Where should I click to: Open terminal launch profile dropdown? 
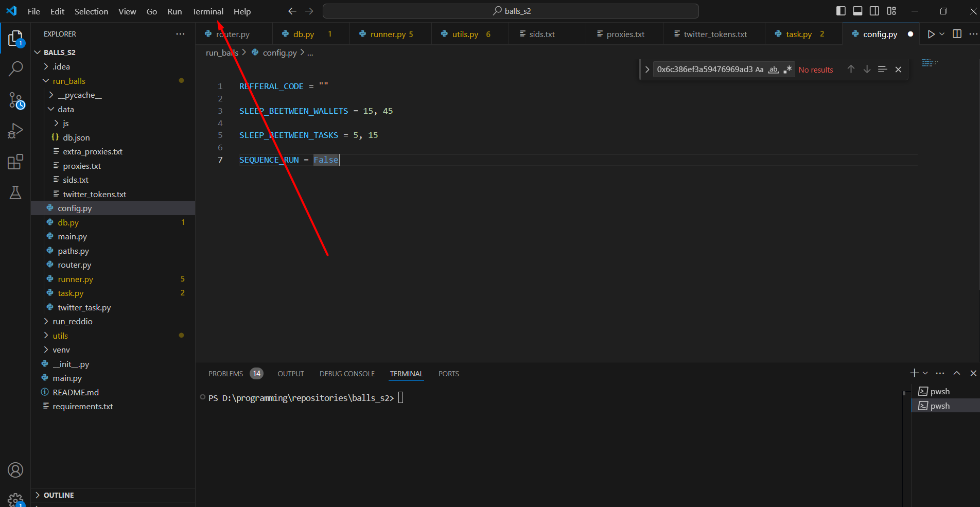coord(925,373)
